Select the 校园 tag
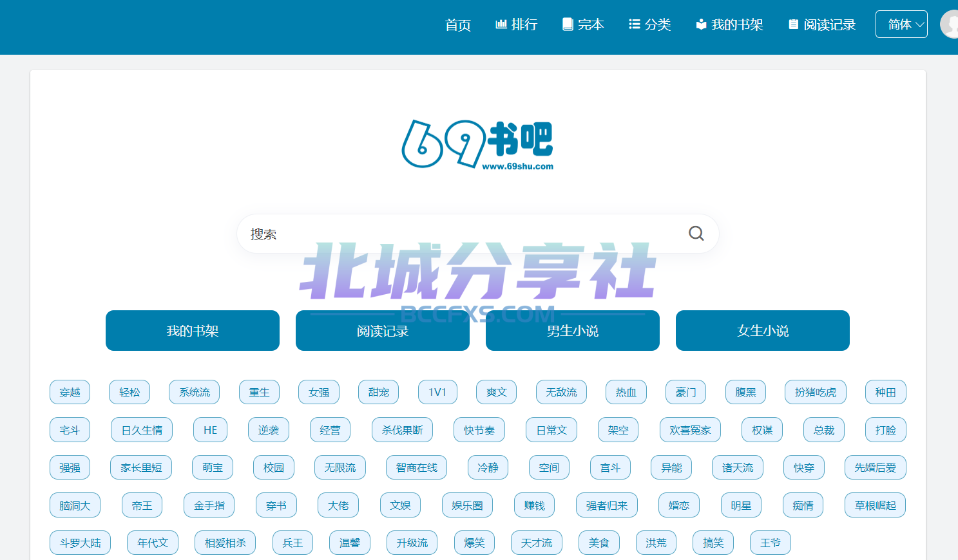 point(274,467)
